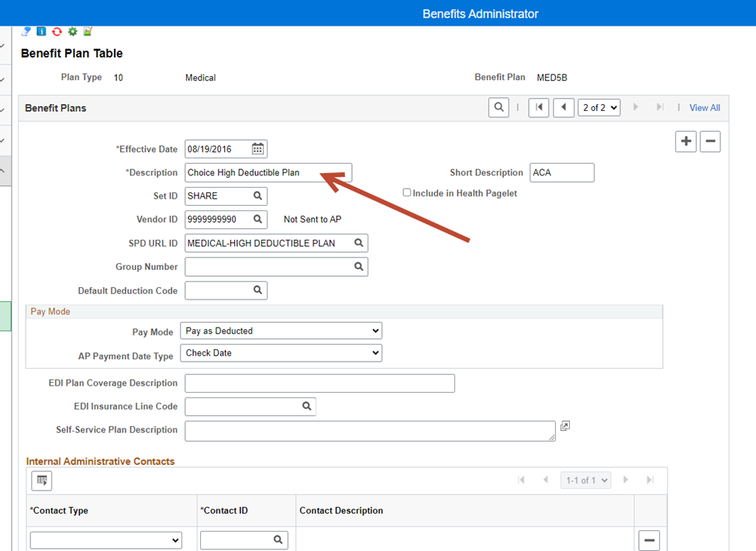Screen dimensions: 756x551
Task: Open the Pay Mode dropdown
Action: click(x=281, y=331)
